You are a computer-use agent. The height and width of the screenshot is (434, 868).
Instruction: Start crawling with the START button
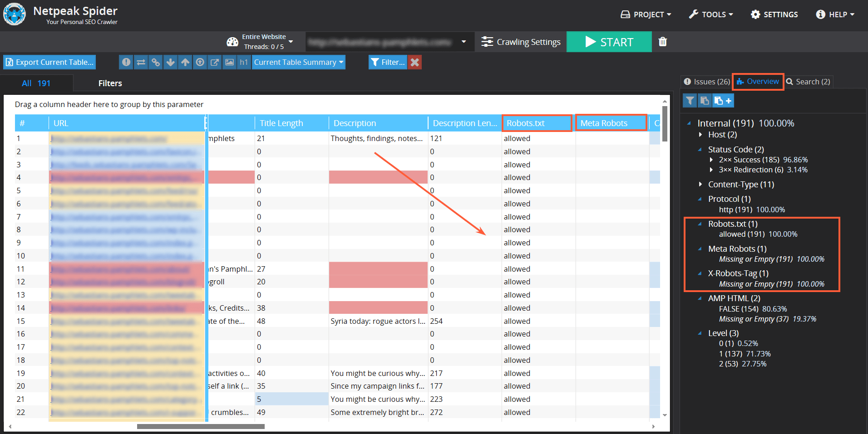(609, 42)
